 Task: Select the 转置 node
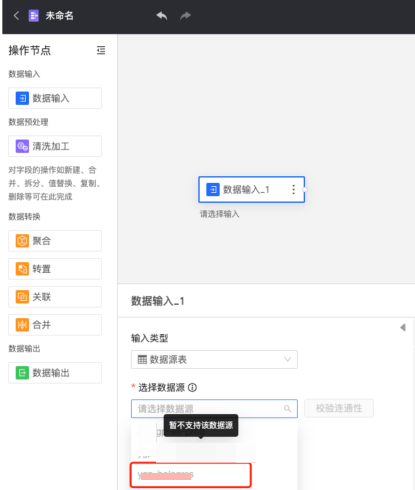pos(55,269)
